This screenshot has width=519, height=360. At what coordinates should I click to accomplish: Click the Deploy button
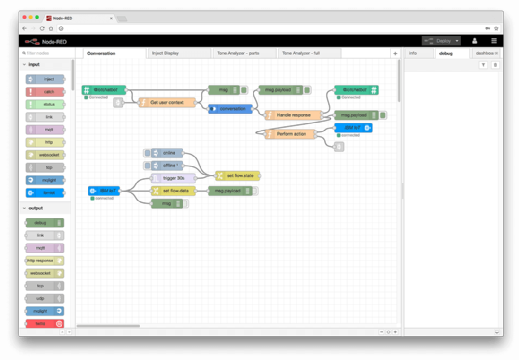[x=438, y=41]
